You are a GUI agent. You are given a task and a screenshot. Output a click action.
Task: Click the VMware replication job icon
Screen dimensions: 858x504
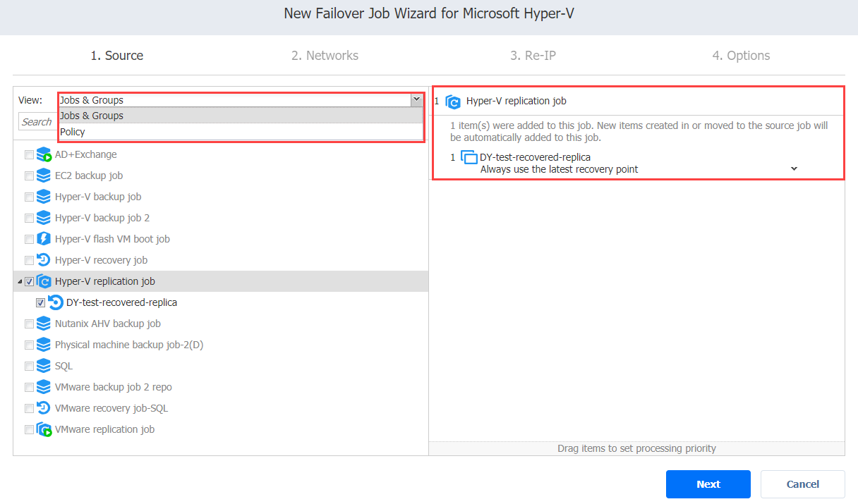tap(44, 429)
